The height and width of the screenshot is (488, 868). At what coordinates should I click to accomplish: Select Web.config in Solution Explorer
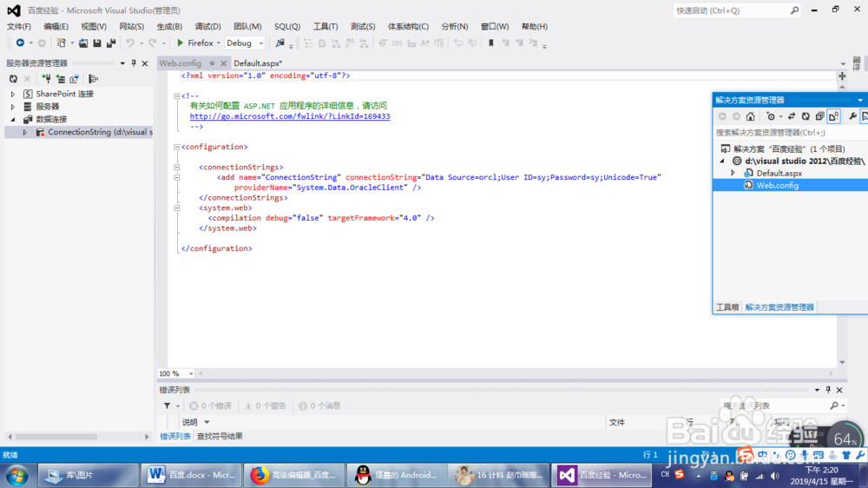[x=777, y=186]
